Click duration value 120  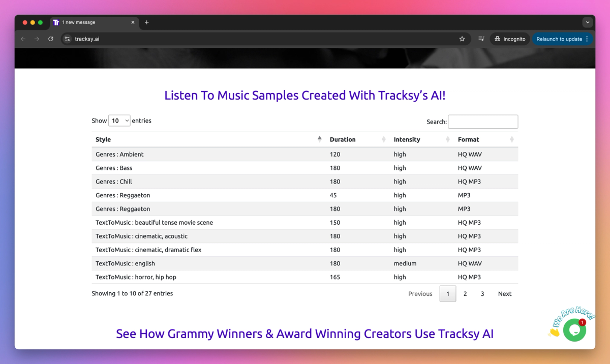coord(335,154)
